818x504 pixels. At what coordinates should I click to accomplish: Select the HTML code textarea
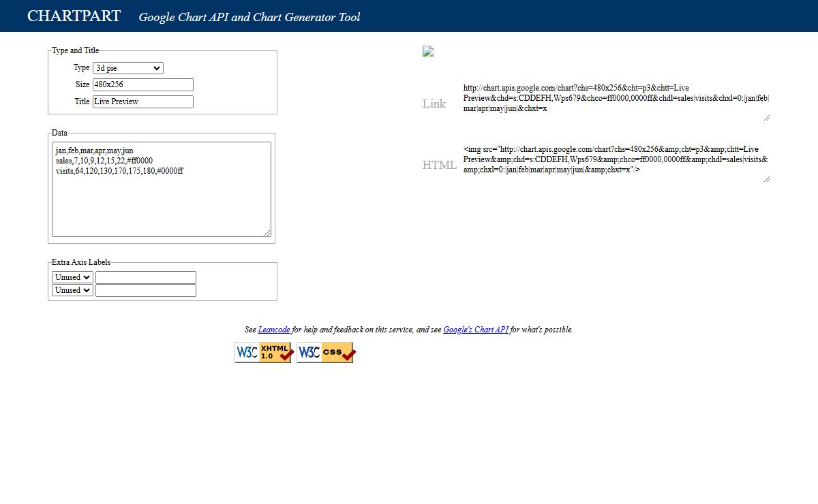pos(616,163)
